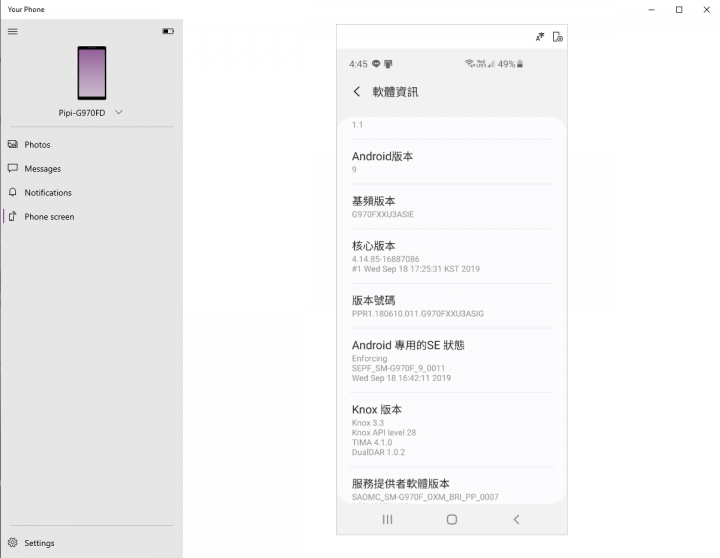This screenshot has height=558, width=720.
Task: Click the G970FXXU3ASIE baseband value
Action: pyautogui.click(x=383, y=214)
